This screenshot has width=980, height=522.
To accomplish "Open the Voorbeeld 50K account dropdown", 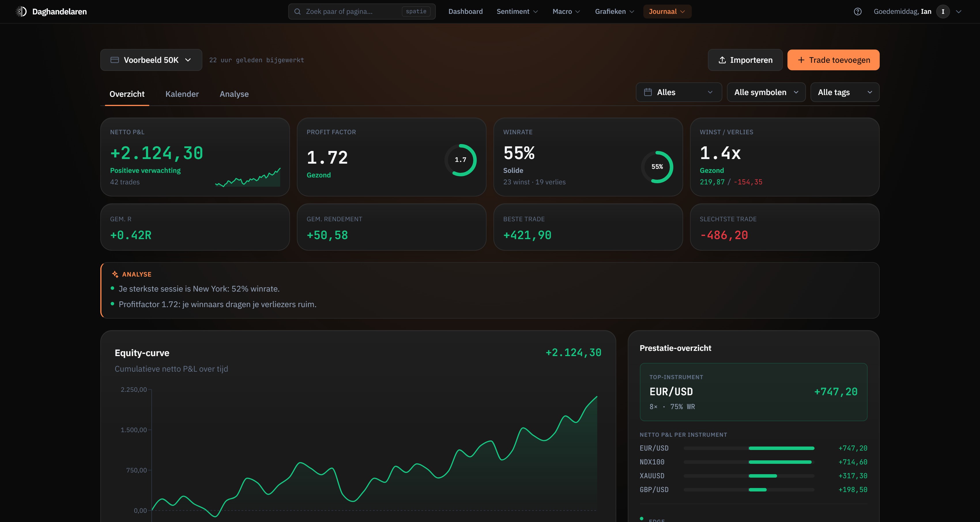I will pos(151,60).
